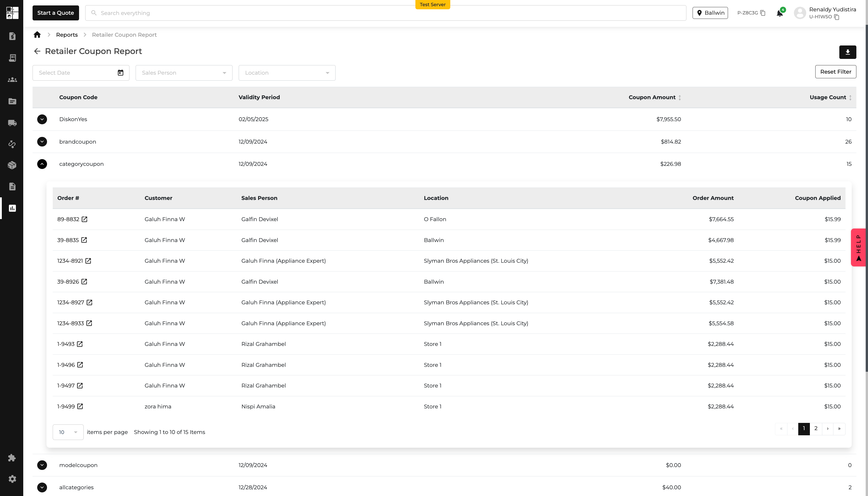The height and width of the screenshot is (496, 868).
Task: Open the Location filter dropdown
Action: tap(287, 73)
